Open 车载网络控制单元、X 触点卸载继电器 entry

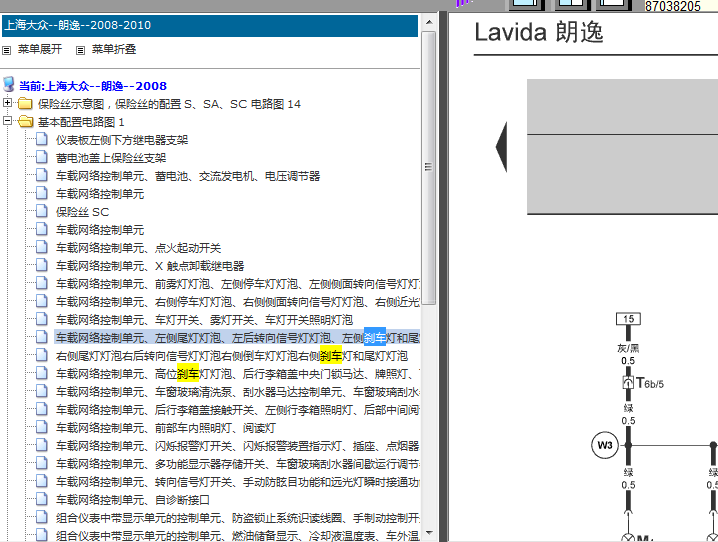click(x=150, y=266)
